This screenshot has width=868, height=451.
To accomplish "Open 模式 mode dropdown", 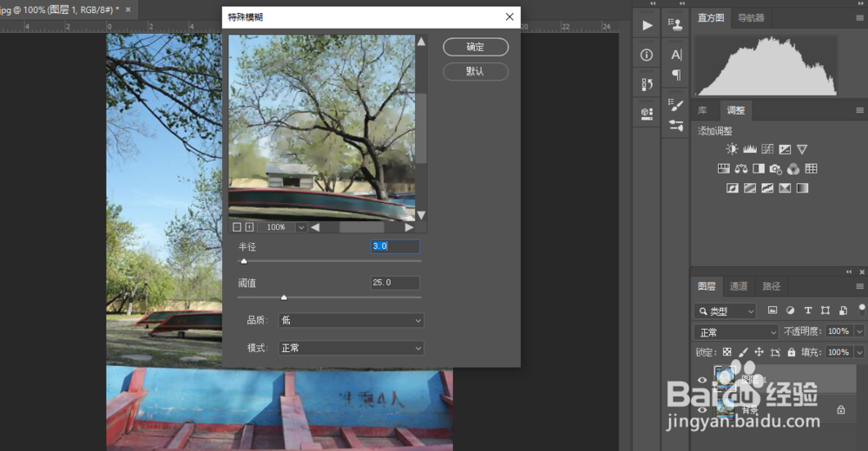I will coord(351,348).
